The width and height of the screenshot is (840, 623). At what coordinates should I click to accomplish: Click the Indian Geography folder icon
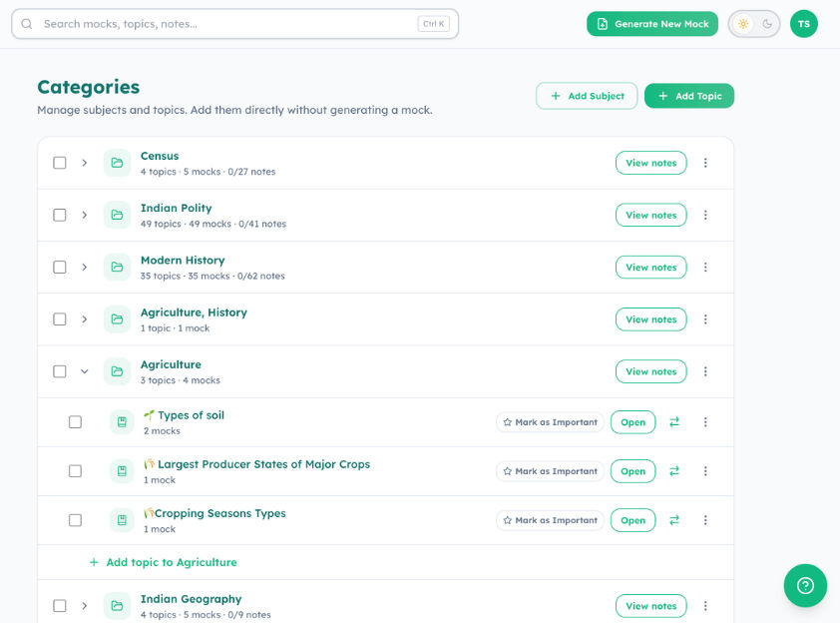click(117, 606)
